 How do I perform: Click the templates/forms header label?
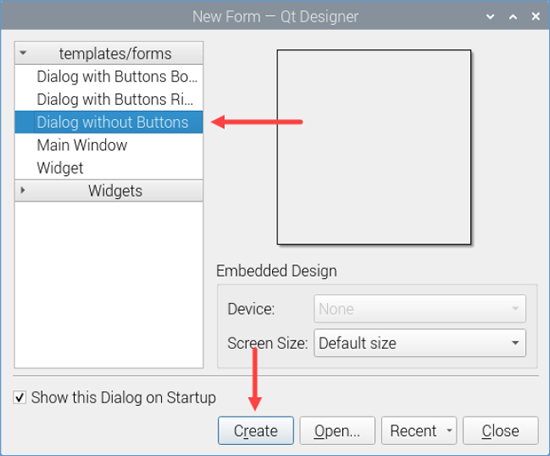tap(115, 54)
